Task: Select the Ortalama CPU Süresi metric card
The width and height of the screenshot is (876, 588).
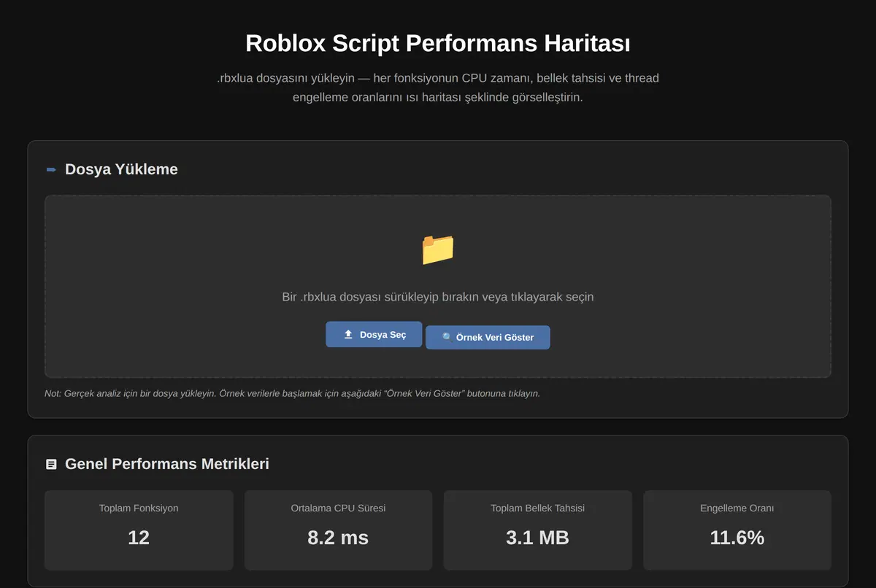Action: (338, 530)
